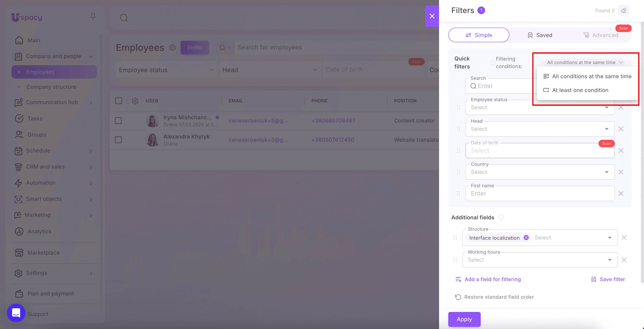Open the Employee status dropdown above table

(167, 70)
